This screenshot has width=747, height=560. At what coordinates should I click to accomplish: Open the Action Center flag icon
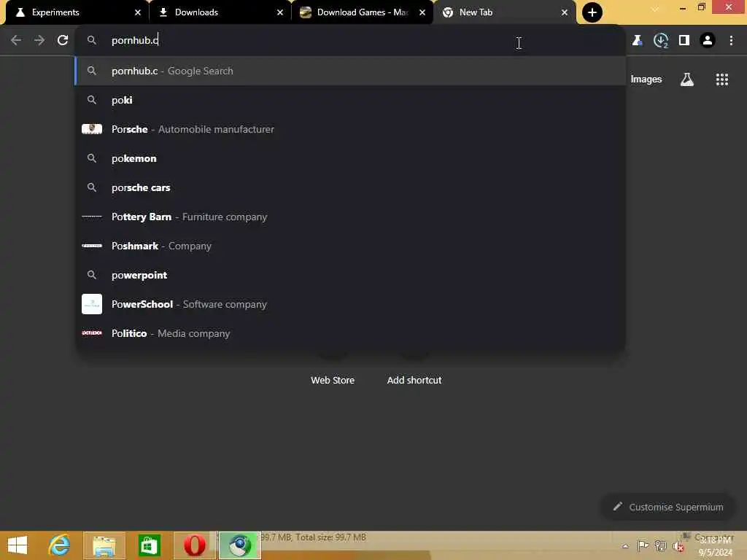643,545
